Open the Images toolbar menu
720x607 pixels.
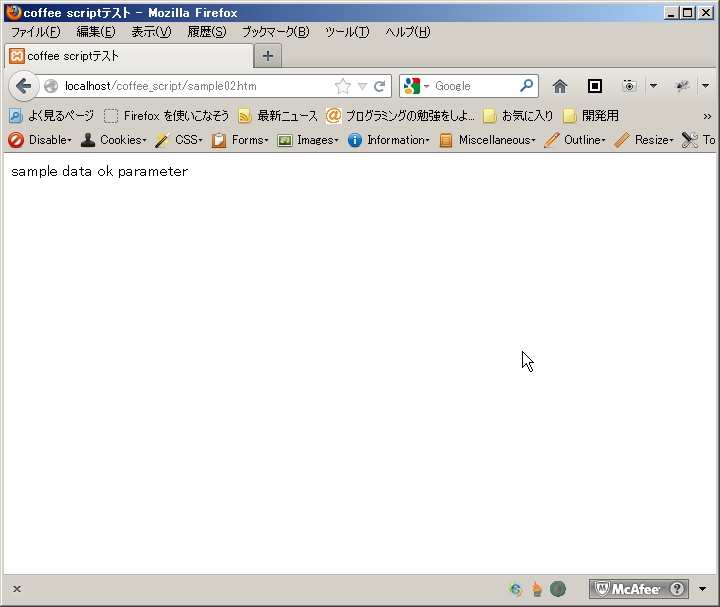(318, 140)
